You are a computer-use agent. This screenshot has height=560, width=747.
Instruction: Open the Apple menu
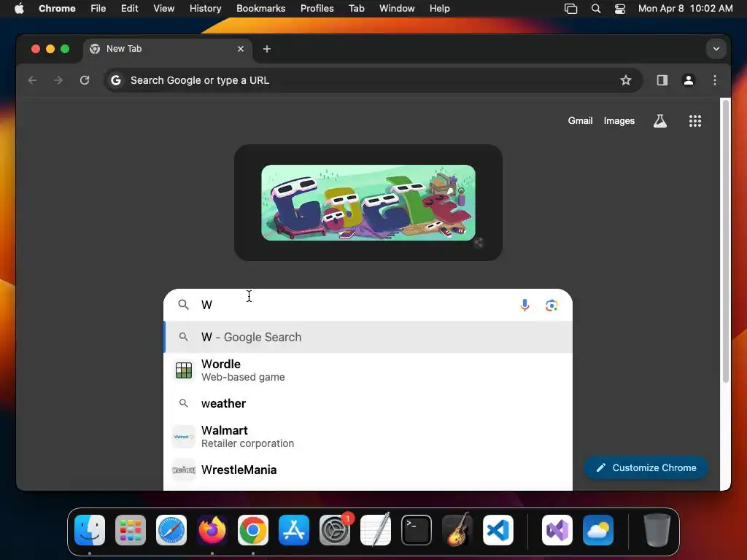tap(19, 9)
